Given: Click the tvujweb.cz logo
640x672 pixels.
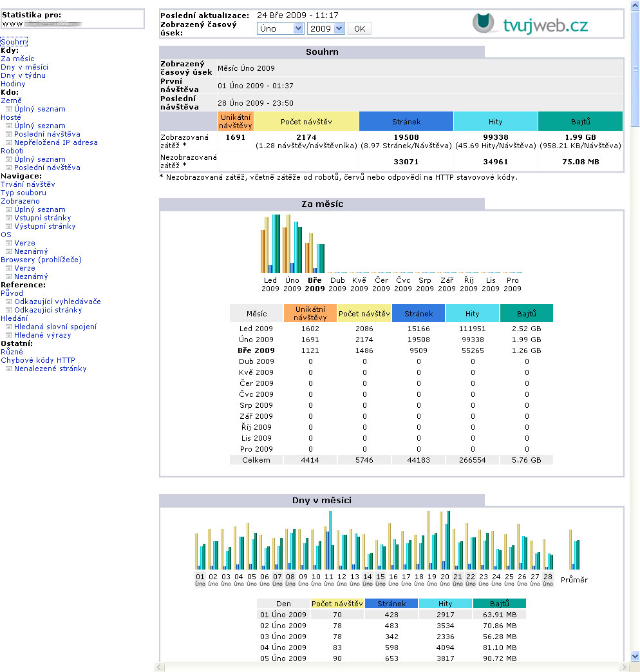Looking at the screenshot, I should [x=530, y=24].
